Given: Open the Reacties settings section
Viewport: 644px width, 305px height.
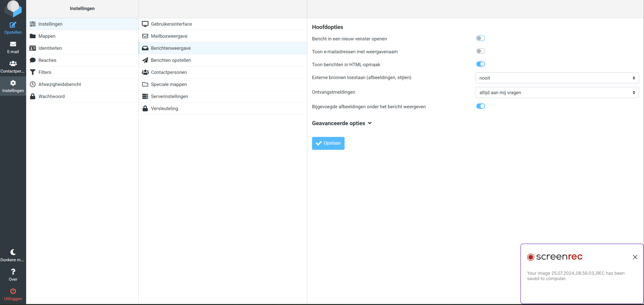Looking at the screenshot, I should [82, 60].
